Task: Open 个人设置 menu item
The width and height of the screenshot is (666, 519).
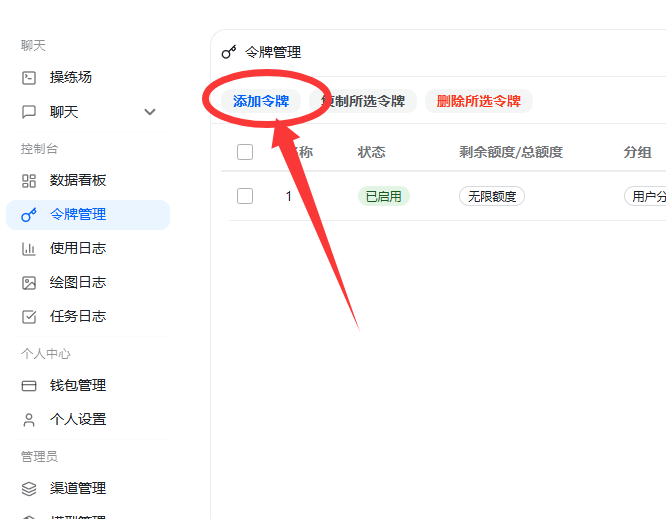Action: tap(88, 420)
